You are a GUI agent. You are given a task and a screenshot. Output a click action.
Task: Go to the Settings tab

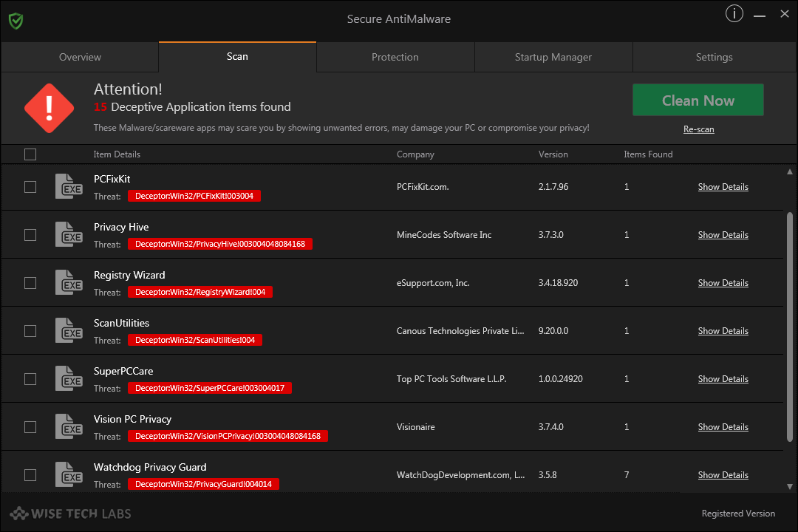click(714, 57)
